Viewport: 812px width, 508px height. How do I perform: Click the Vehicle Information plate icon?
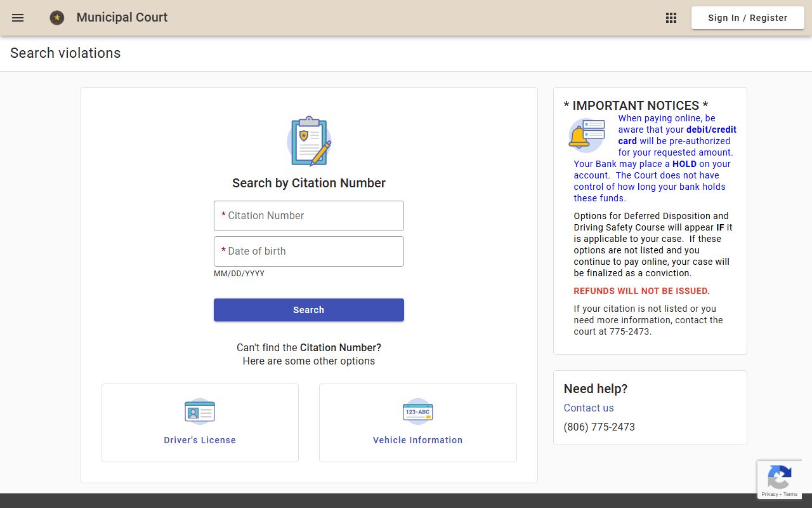(x=418, y=411)
